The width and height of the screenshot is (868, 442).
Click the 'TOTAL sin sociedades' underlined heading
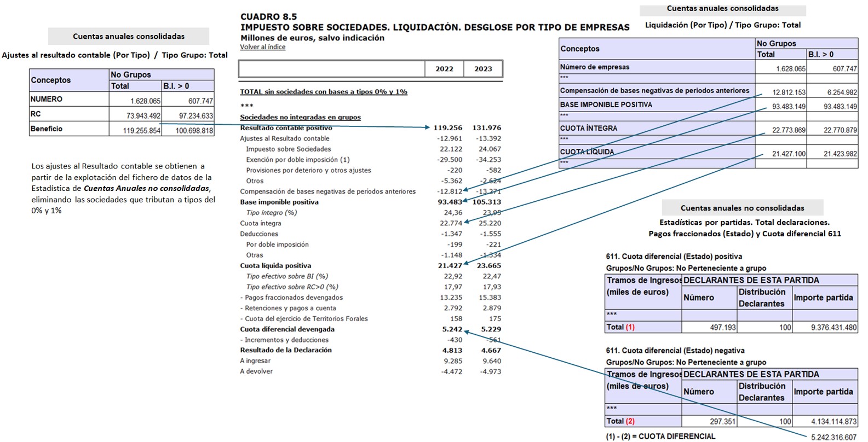pos(323,92)
